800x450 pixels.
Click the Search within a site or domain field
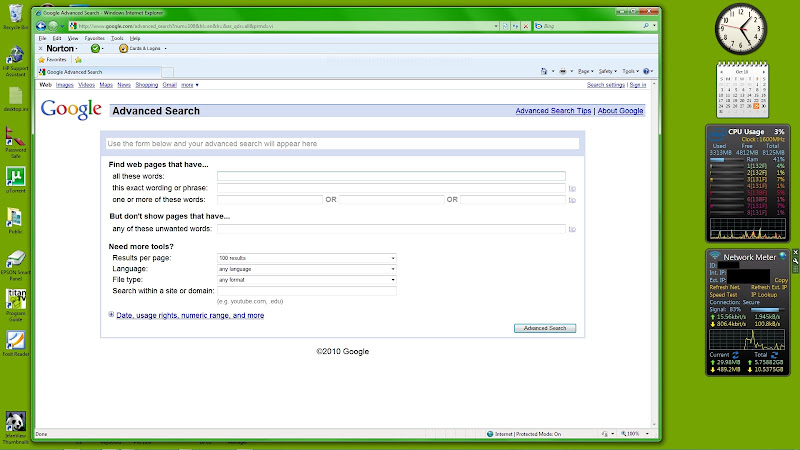tap(307, 291)
